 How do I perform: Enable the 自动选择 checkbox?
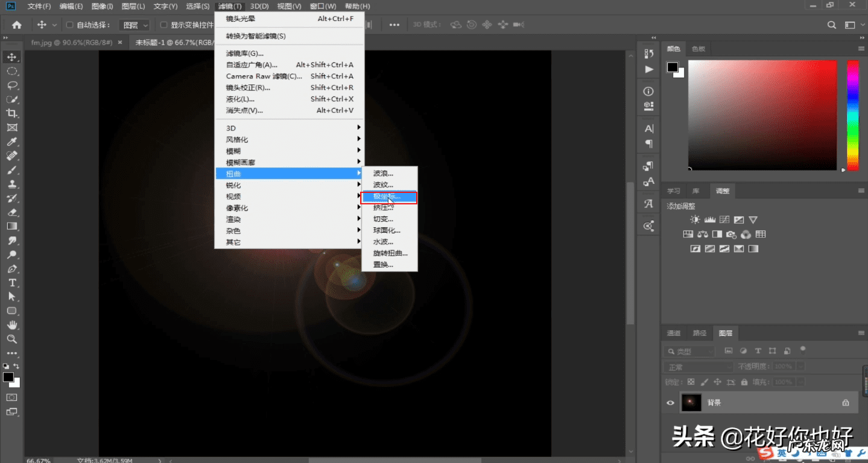point(69,25)
